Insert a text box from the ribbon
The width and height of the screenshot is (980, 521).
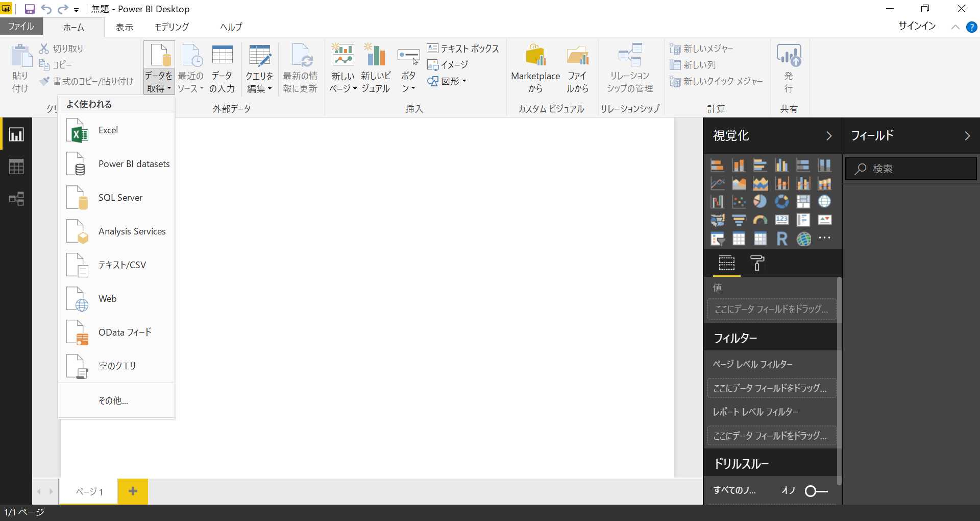[463, 48]
